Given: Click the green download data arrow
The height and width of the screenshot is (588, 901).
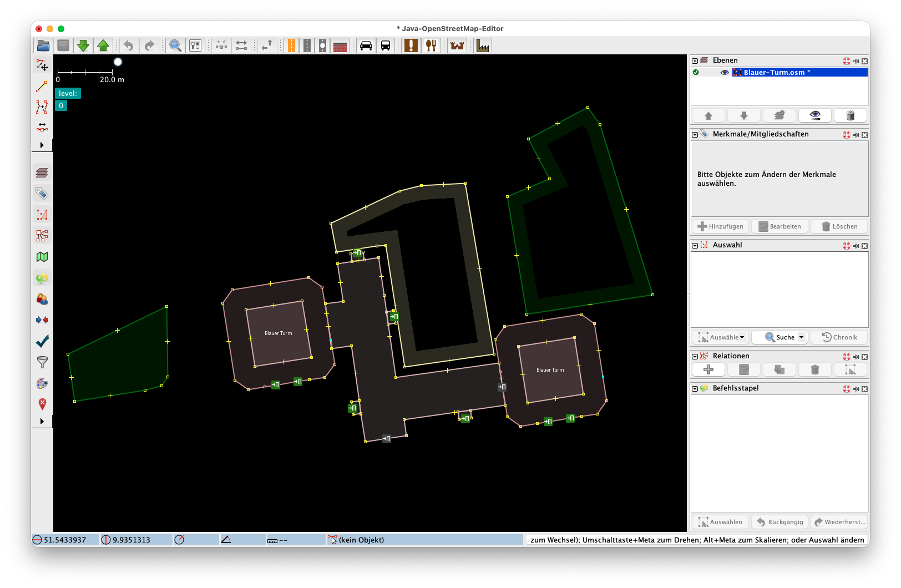Looking at the screenshot, I should (x=83, y=45).
